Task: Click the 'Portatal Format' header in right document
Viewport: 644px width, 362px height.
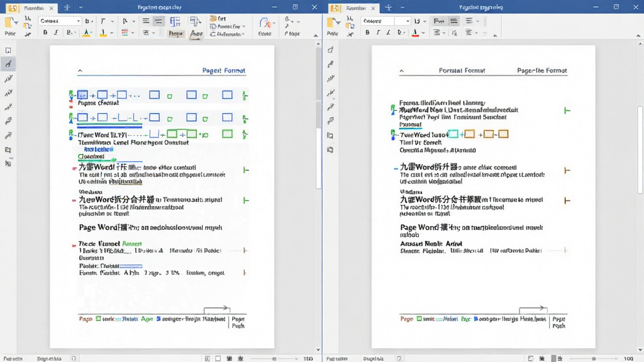Action: pos(462,70)
